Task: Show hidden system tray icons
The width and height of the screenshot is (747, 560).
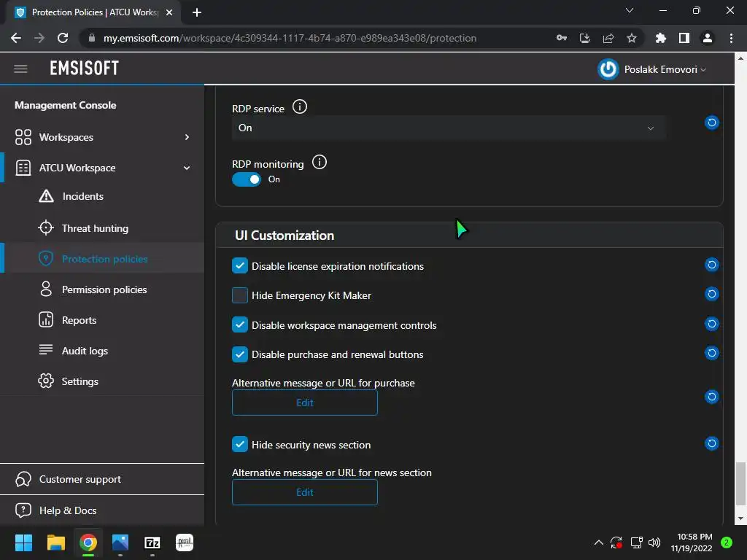Action: point(599,542)
